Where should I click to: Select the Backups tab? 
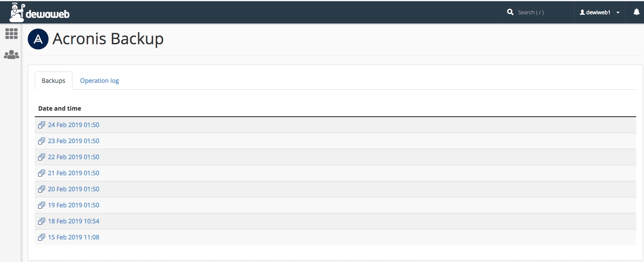[53, 81]
